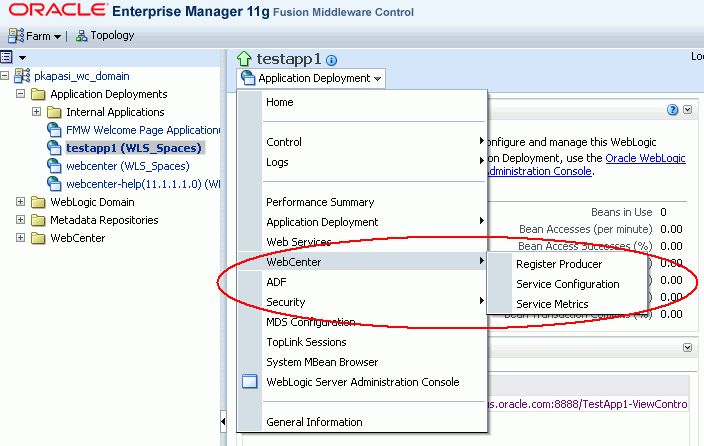704x446 pixels.
Task: Click the FMW Welcome Page application icon
Action: (x=54, y=130)
